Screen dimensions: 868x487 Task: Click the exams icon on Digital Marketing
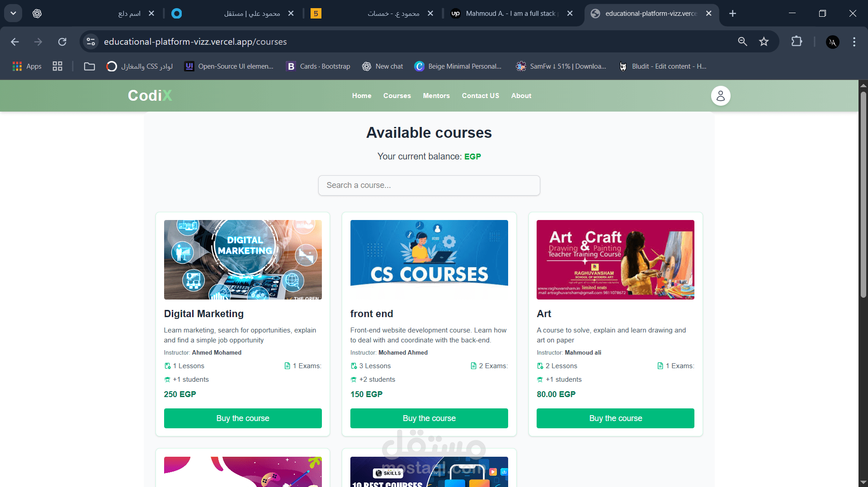pos(287,366)
